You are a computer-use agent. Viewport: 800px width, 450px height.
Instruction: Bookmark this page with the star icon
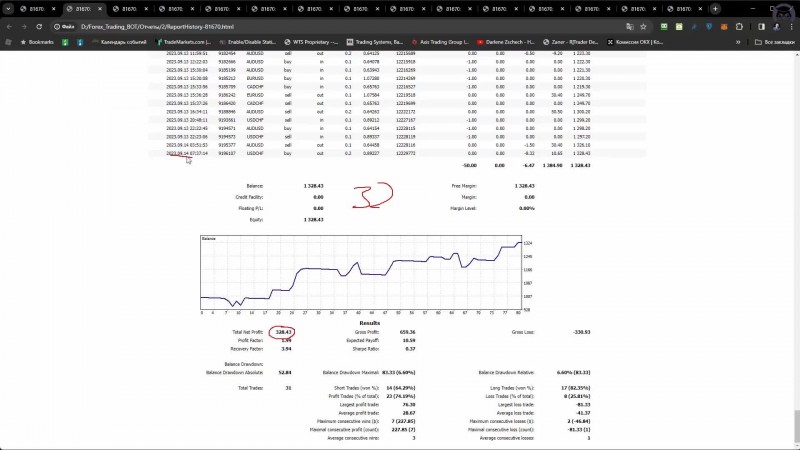643,27
